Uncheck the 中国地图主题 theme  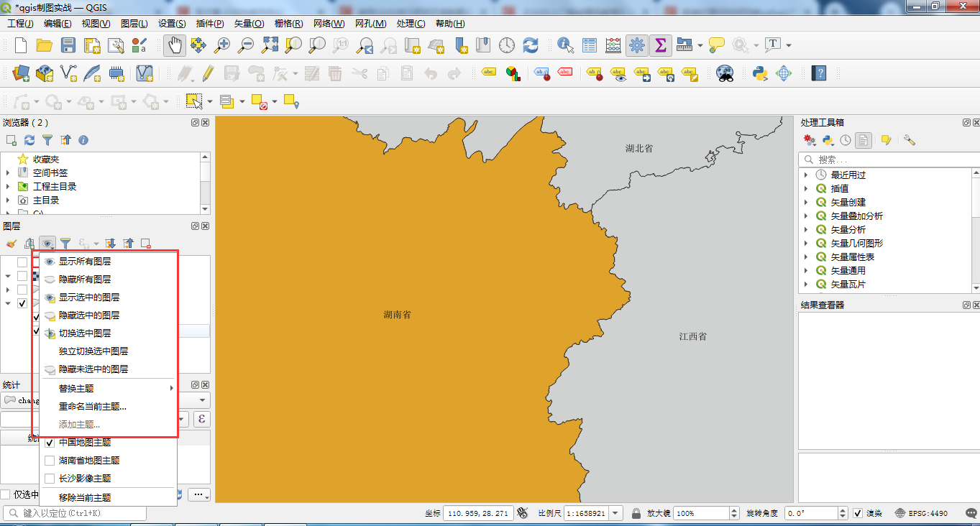(x=50, y=442)
